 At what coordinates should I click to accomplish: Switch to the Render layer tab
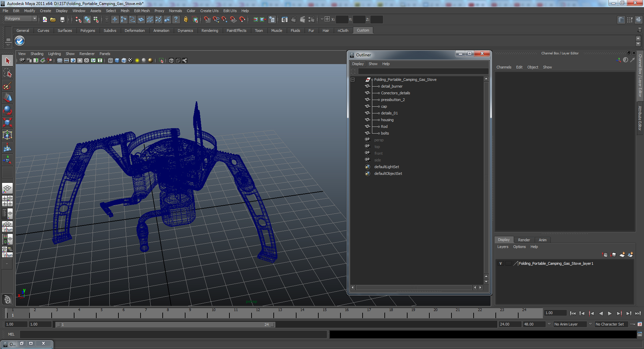point(524,240)
